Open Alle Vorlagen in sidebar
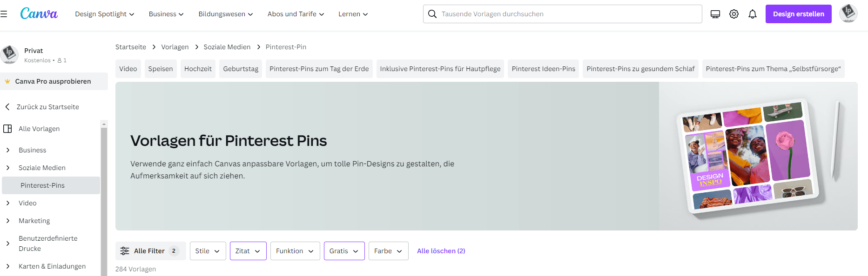Screen dimensions: 868x276 pyautogui.click(x=39, y=129)
